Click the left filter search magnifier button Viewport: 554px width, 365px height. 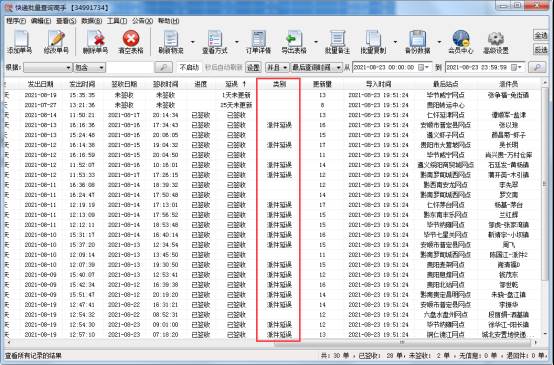click(x=163, y=67)
